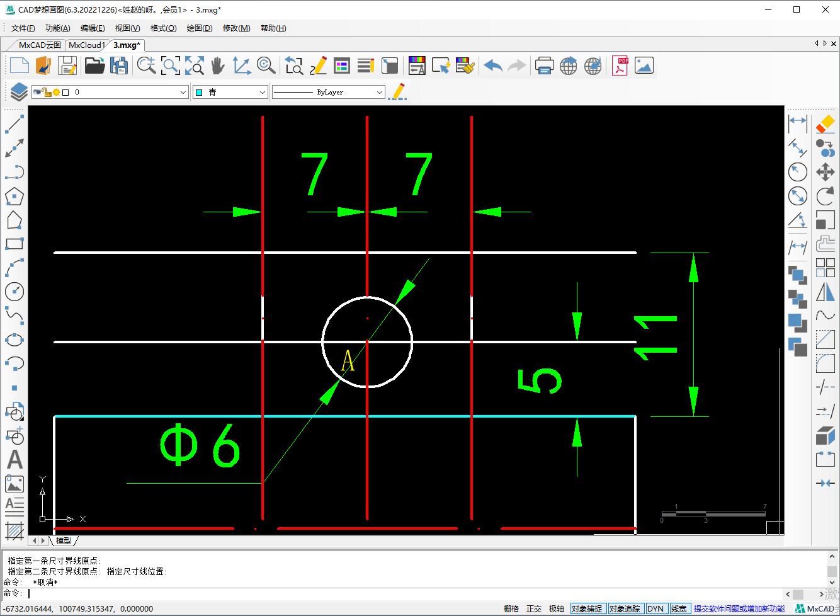Switch to the MxCloud1 tab
The width and height of the screenshot is (840, 616).
(x=87, y=45)
